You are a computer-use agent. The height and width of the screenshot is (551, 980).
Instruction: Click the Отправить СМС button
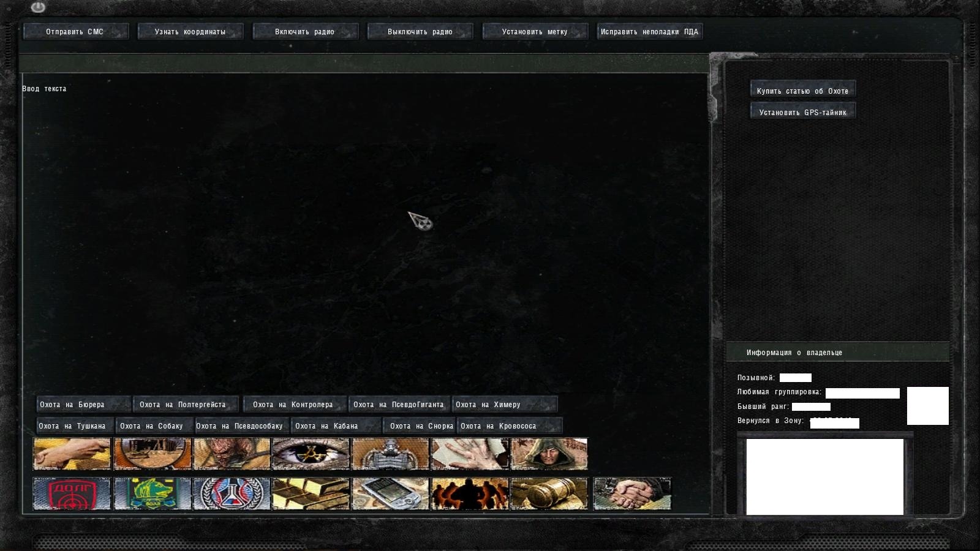coord(76,31)
